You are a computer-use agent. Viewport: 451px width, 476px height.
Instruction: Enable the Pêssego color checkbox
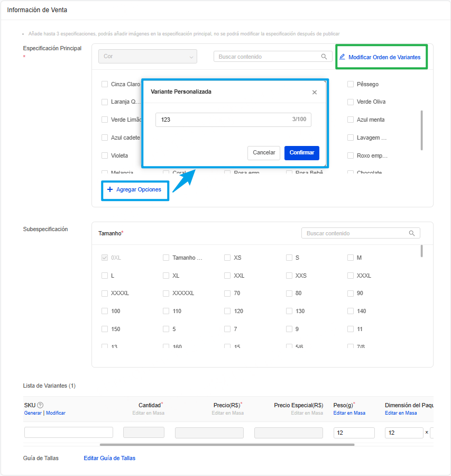349,84
